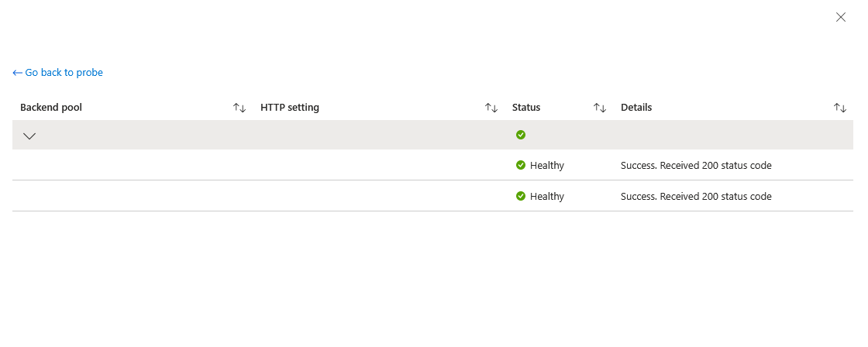Click the green check icon in the first Healthy row
Viewport: 868px width, 347px height.
(x=521, y=165)
